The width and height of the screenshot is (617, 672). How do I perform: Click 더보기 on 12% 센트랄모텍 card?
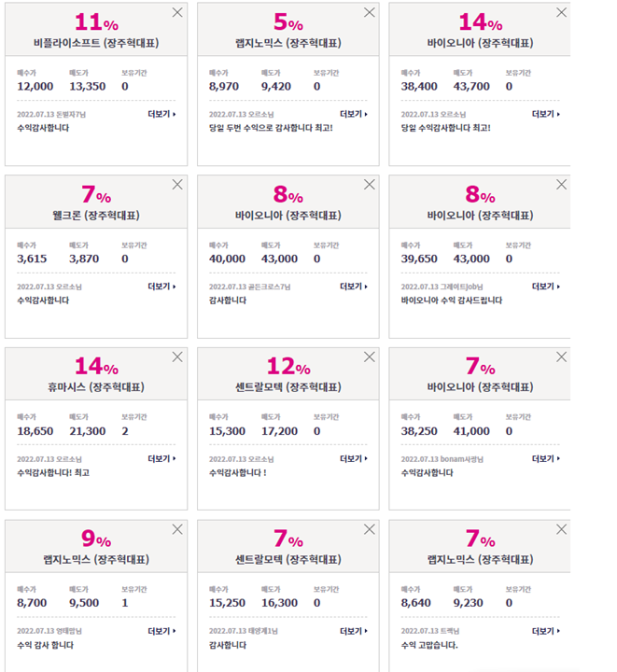354,458
